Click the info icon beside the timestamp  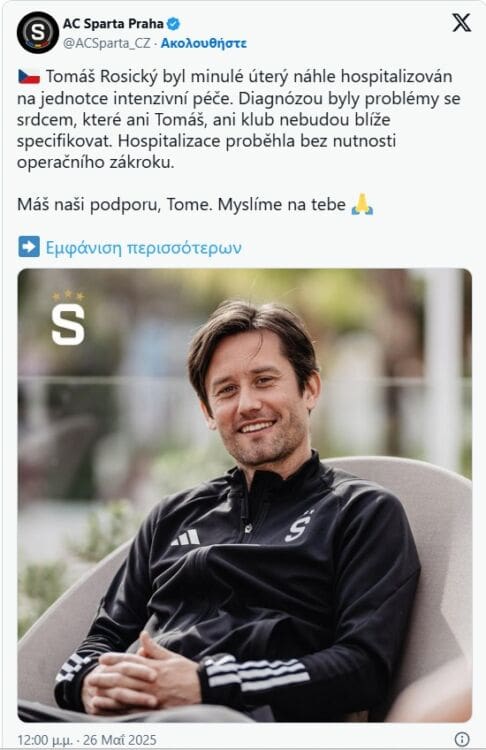pos(462,739)
